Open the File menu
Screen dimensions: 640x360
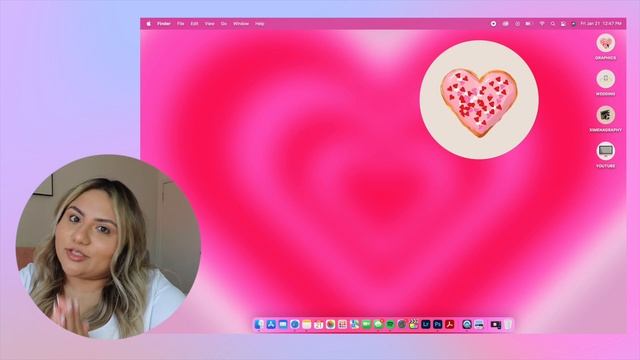click(x=180, y=24)
